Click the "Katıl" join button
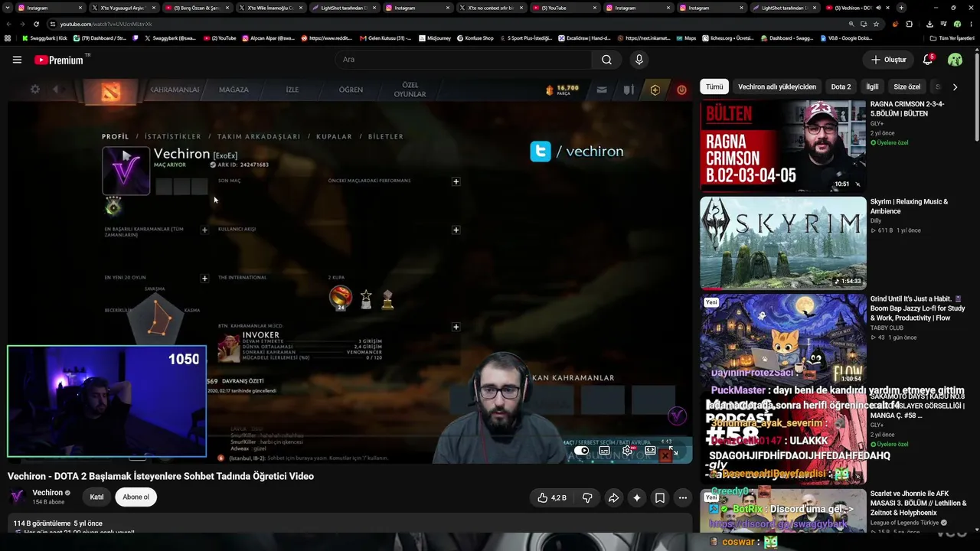The height and width of the screenshot is (551, 980). coord(96,497)
